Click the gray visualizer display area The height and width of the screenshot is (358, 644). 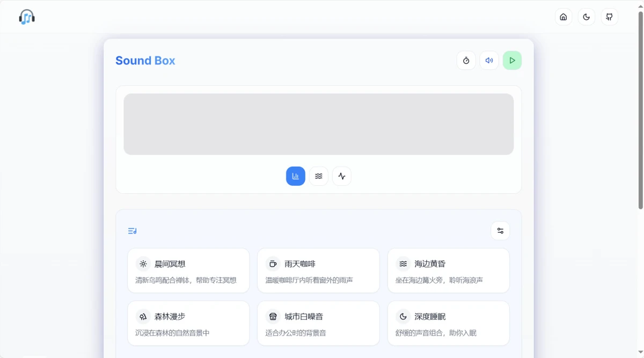tap(318, 124)
